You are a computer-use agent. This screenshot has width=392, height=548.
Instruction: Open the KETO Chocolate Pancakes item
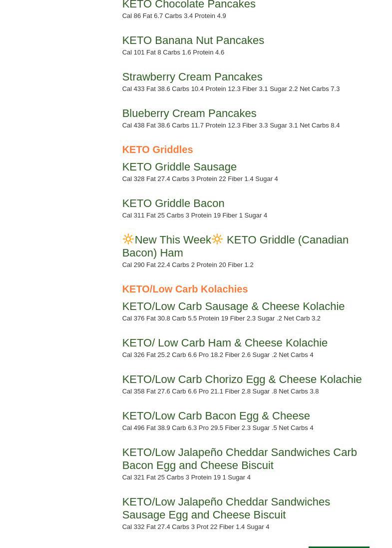tap(188, 5)
